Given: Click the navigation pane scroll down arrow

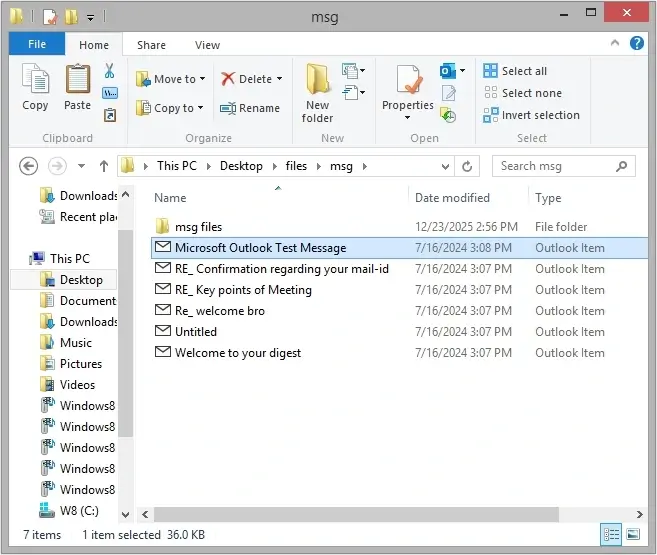Looking at the screenshot, I should [x=125, y=515].
